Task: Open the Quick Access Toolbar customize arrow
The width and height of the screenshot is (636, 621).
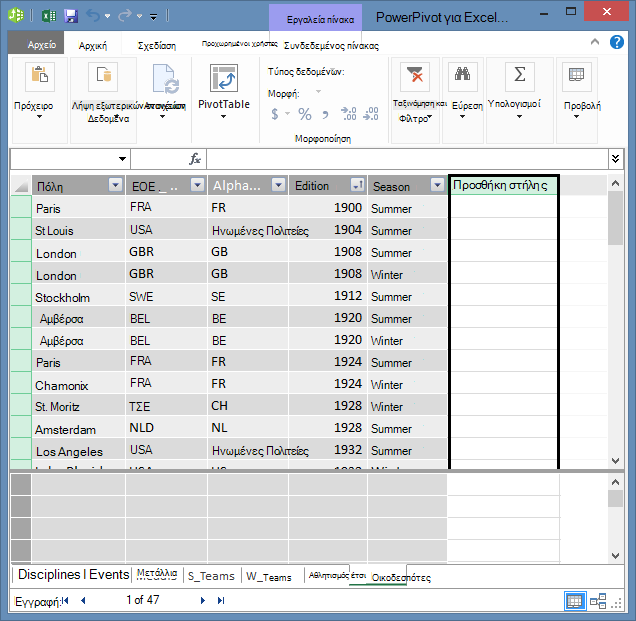Action: click(x=154, y=17)
